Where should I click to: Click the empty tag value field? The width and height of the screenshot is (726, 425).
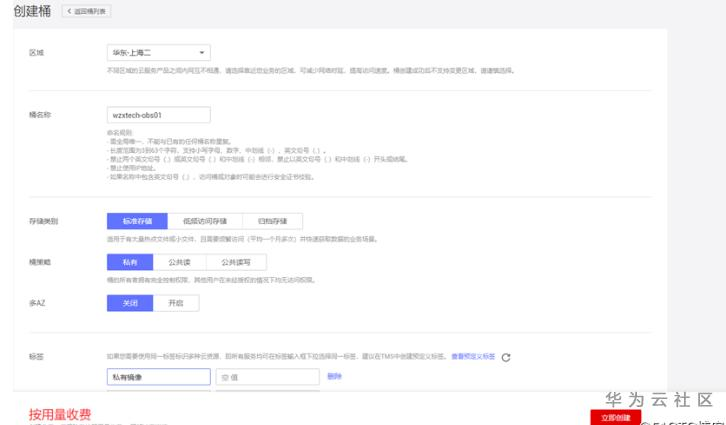click(x=268, y=377)
